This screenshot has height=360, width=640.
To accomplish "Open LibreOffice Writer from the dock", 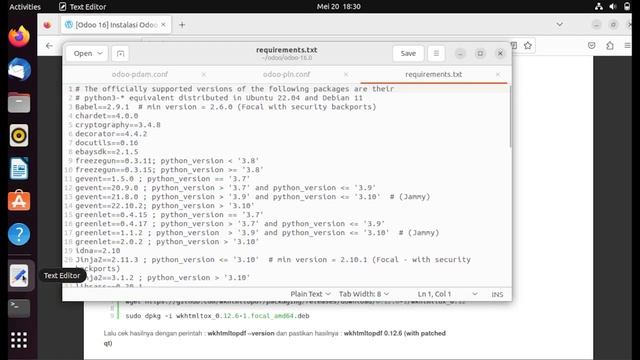I will (x=19, y=168).
